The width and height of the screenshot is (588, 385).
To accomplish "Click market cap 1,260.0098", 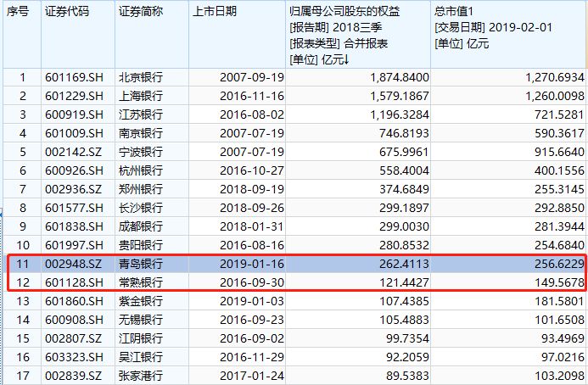I will [555, 96].
